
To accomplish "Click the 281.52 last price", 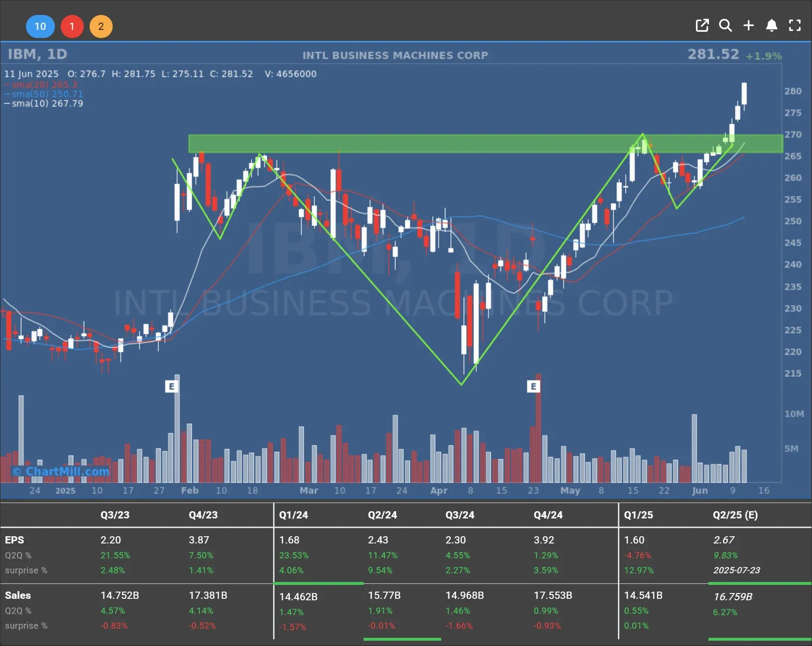I will [713, 54].
